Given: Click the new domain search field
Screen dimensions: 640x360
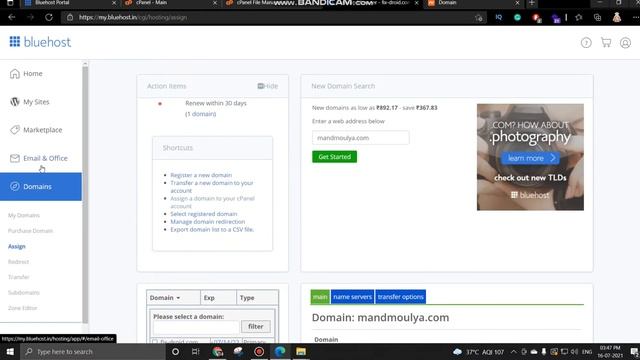Looking at the screenshot, I should [360, 138].
